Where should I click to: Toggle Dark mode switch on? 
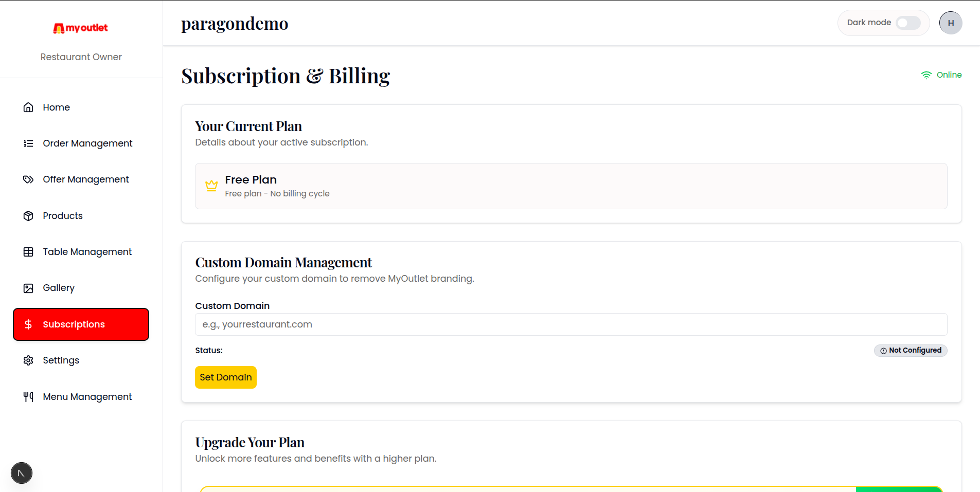[x=908, y=23]
